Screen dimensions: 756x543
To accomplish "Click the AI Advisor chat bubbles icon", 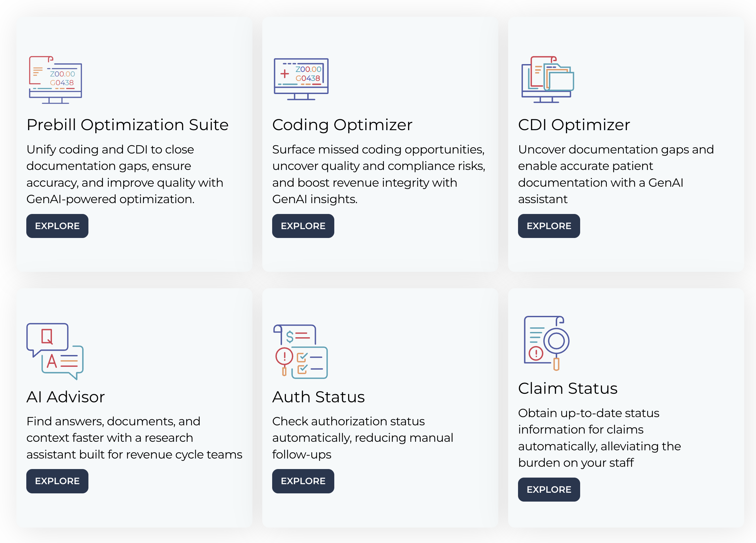I will [55, 351].
